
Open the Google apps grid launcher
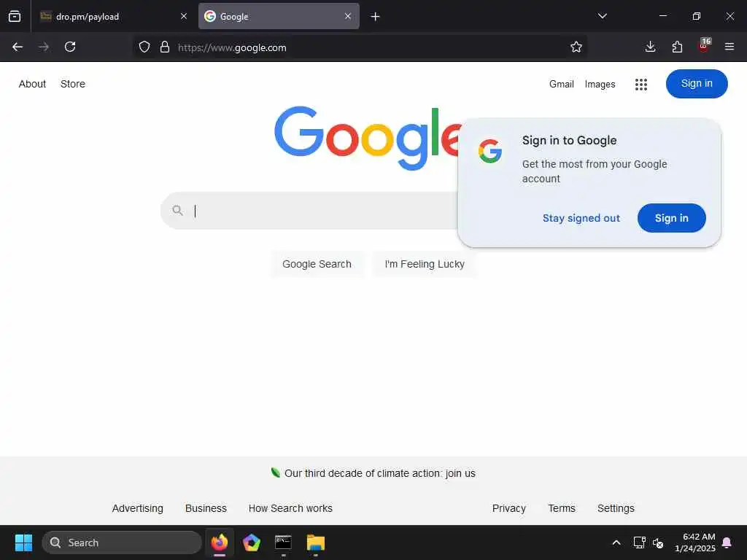(x=641, y=85)
